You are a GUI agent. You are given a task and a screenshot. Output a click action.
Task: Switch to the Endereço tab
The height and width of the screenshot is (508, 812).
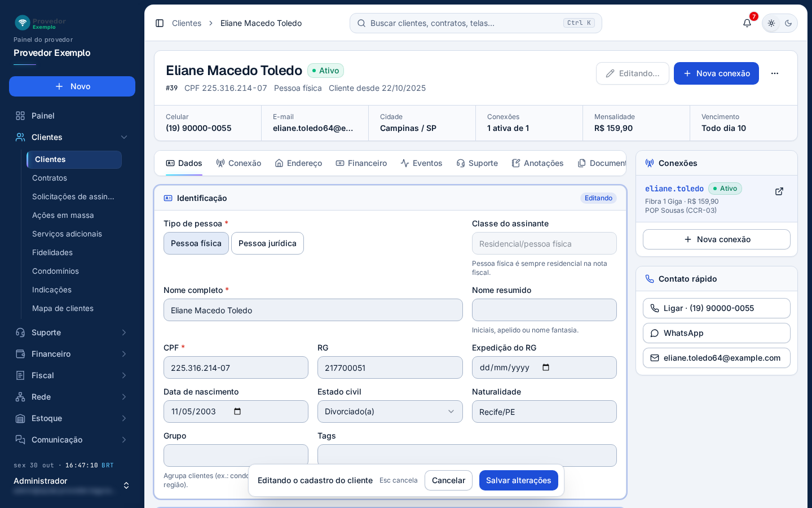point(298,163)
